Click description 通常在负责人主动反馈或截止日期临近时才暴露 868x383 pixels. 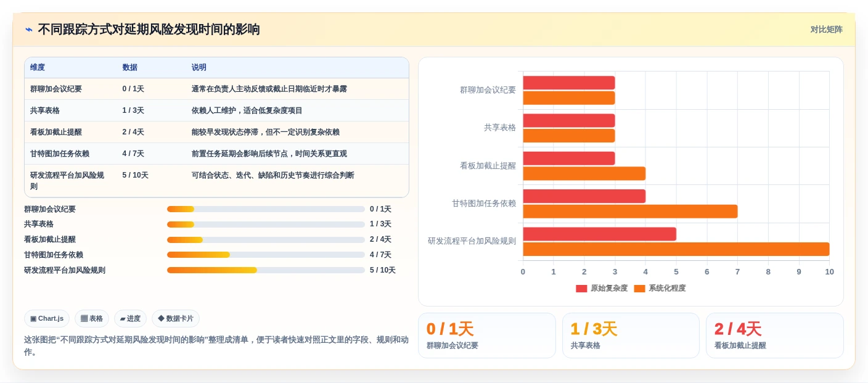(269, 89)
